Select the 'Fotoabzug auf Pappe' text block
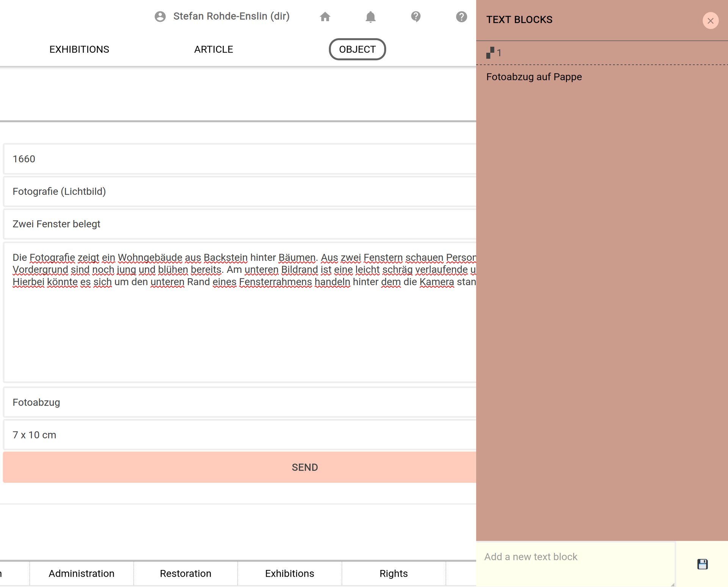Viewport: 728px width, 587px height. point(534,77)
